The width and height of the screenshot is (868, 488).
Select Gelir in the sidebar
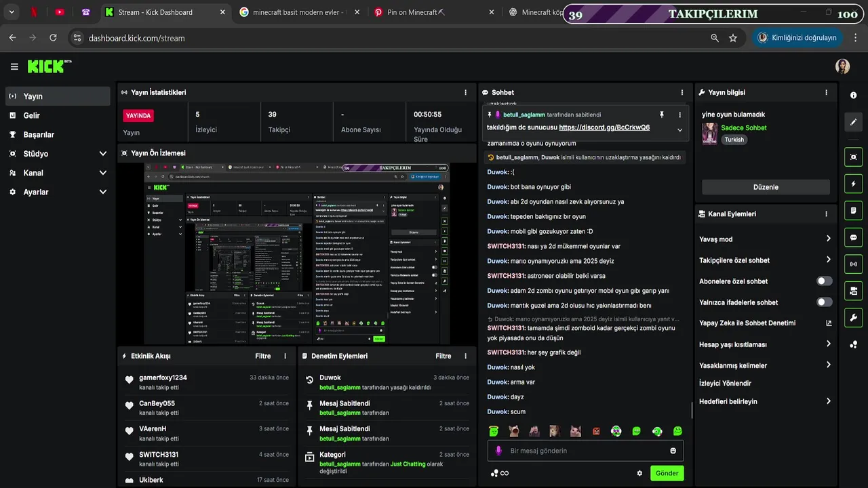tap(58, 115)
